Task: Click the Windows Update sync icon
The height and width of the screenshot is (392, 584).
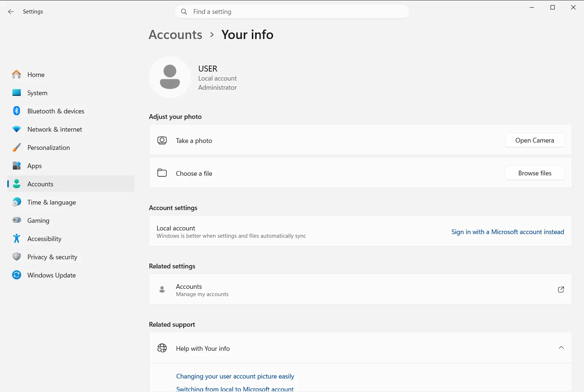Action: tap(16, 275)
